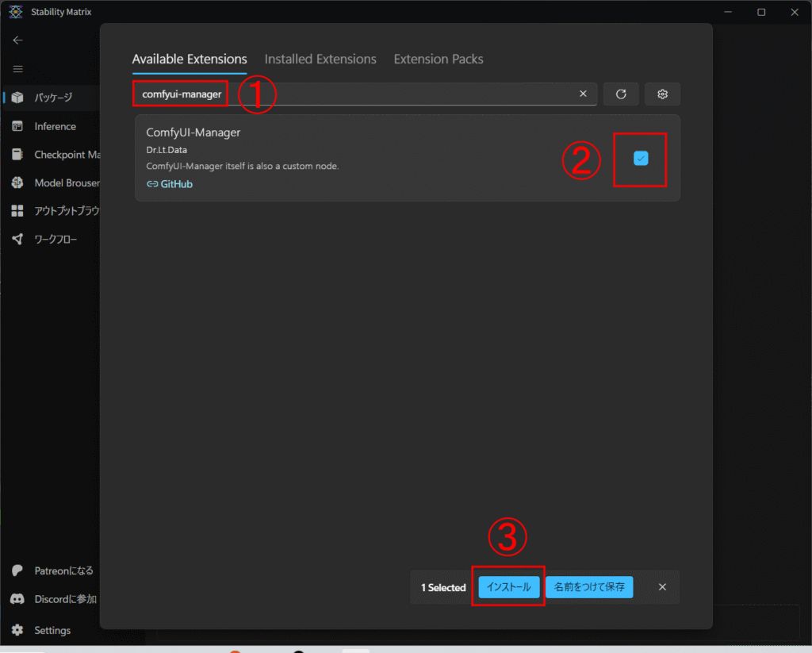Open the パッケージ packages page

[x=51, y=97]
